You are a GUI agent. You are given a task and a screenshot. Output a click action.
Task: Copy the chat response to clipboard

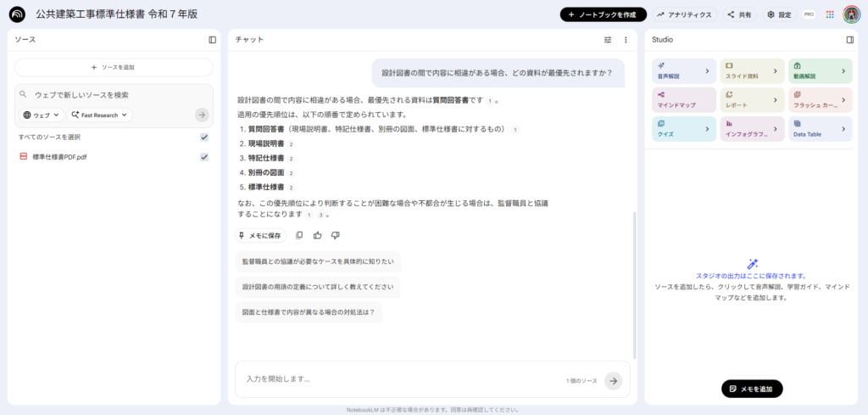[299, 235]
